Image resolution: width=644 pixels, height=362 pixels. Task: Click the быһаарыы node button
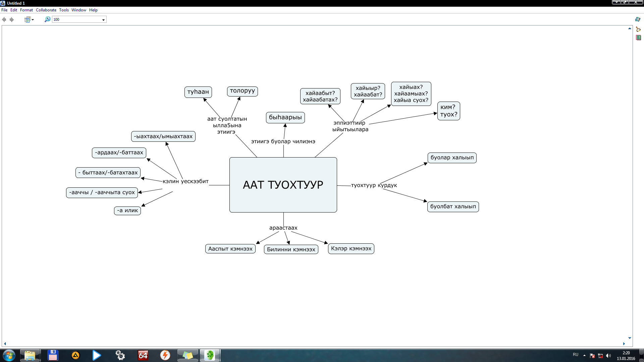pos(285,117)
